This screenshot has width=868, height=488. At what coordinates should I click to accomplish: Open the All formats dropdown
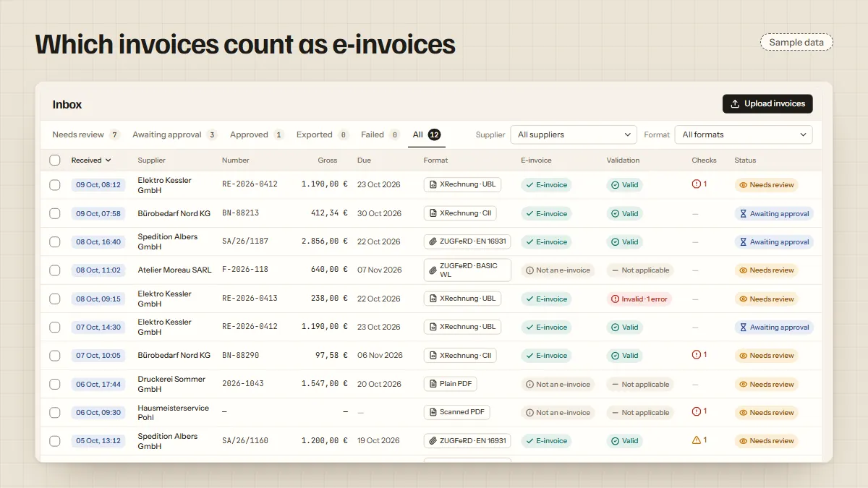click(744, 134)
